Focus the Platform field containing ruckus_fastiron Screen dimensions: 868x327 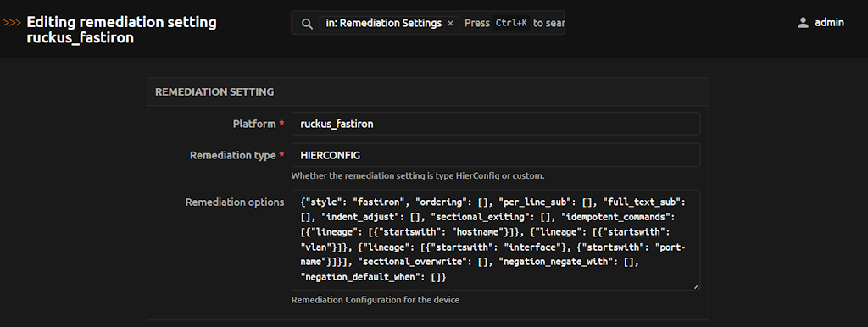tap(495, 124)
